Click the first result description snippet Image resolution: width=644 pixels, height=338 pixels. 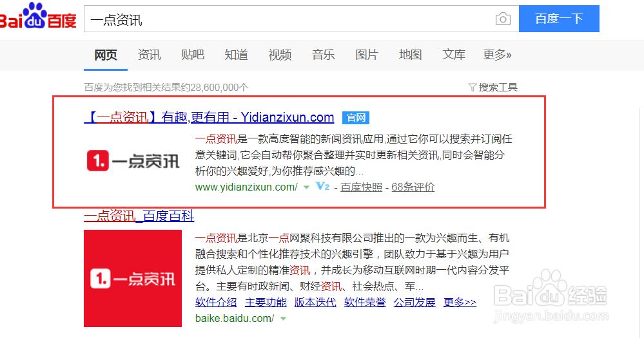click(x=354, y=155)
